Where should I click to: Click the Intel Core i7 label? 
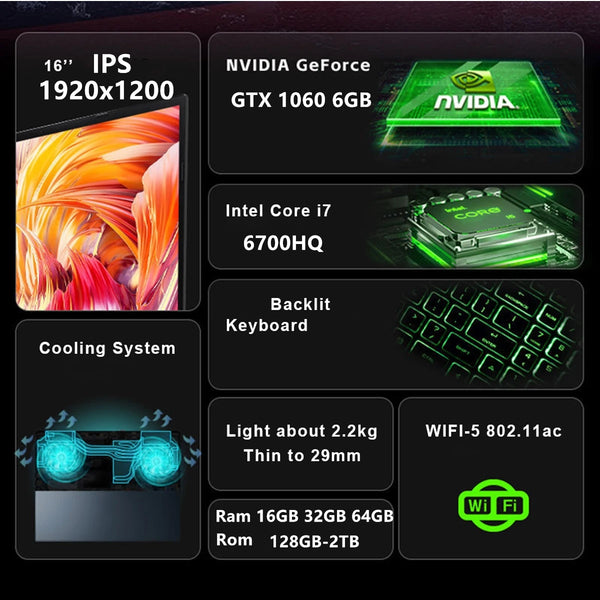[x=278, y=211]
